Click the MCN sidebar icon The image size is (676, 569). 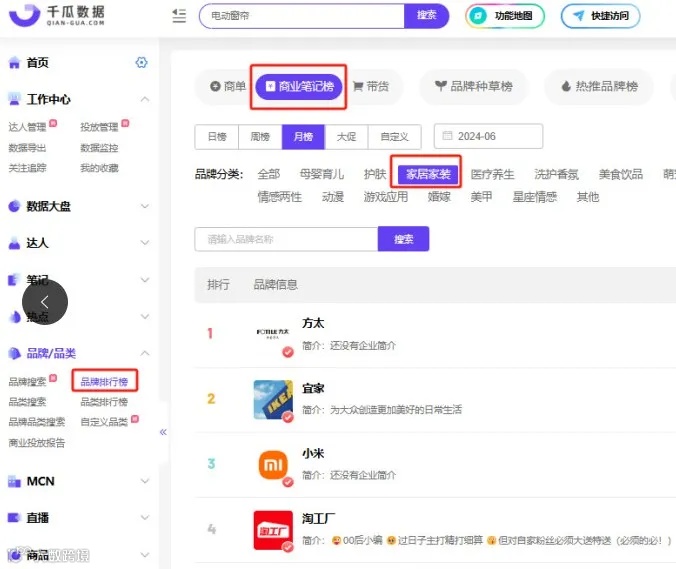(14, 481)
